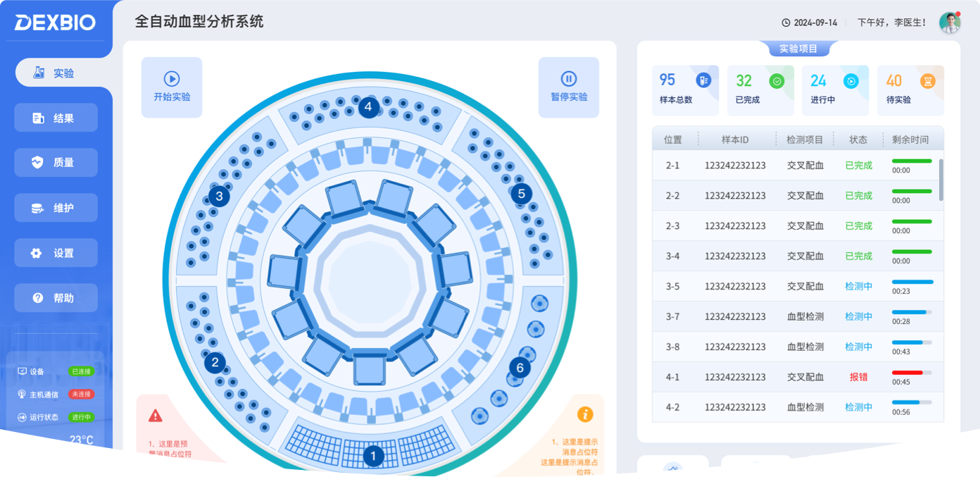Click the pending hourglass icon beside 40
The image size is (980, 477).
point(929,81)
